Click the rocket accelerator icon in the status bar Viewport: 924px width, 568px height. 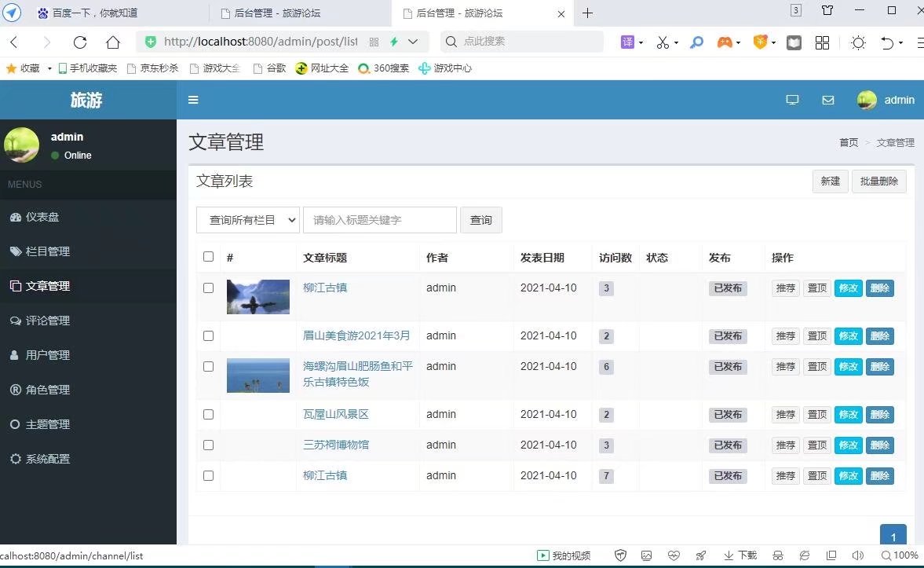[x=701, y=555]
